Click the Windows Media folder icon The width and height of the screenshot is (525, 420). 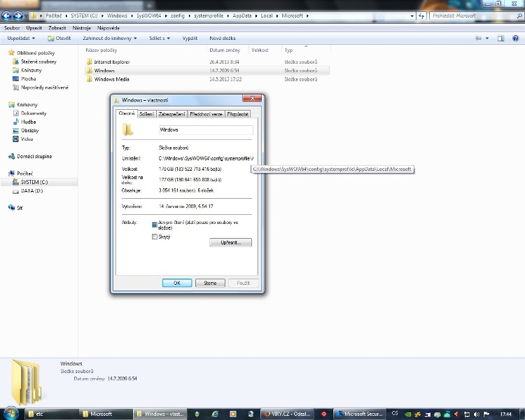click(89, 79)
